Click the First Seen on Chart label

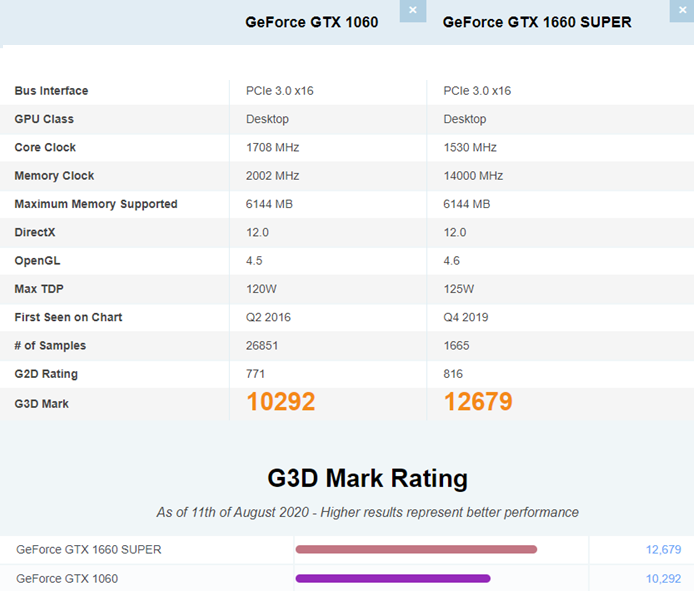click(68, 317)
